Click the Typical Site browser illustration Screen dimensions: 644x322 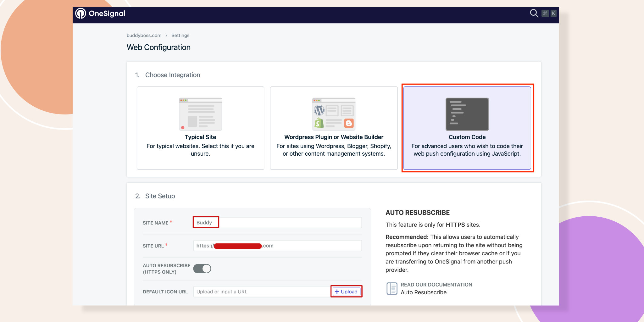pyautogui.click(x=200, y=114)
